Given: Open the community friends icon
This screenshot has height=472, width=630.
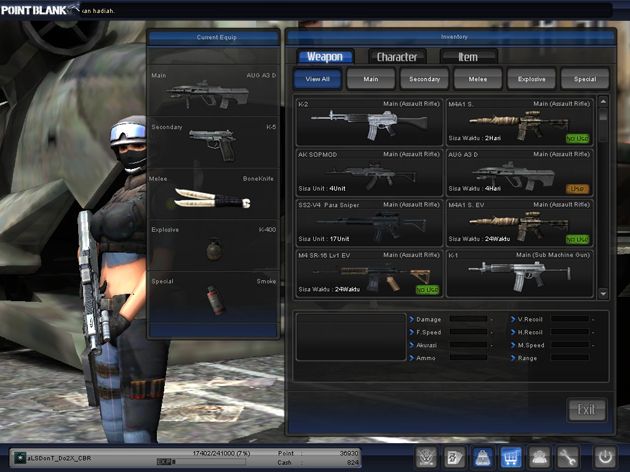Looking at the screenshot, I should (539, 457).
